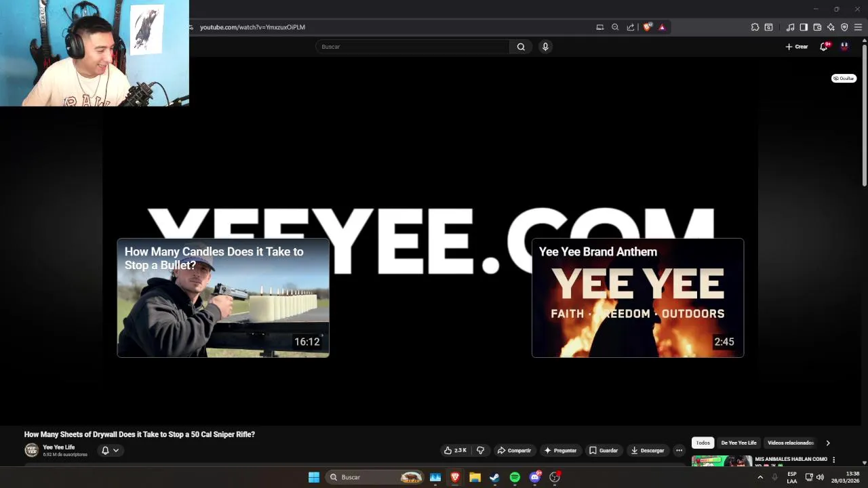Show hidden system tray icons chevron
Viewport: 868px width, 488px height.
point(760,477)
